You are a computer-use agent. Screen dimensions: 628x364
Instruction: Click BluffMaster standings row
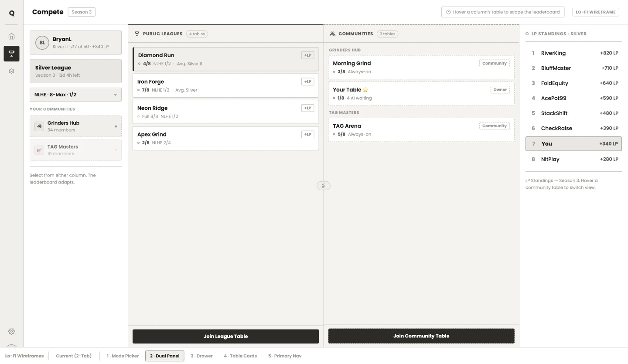(x=573, y=68)
